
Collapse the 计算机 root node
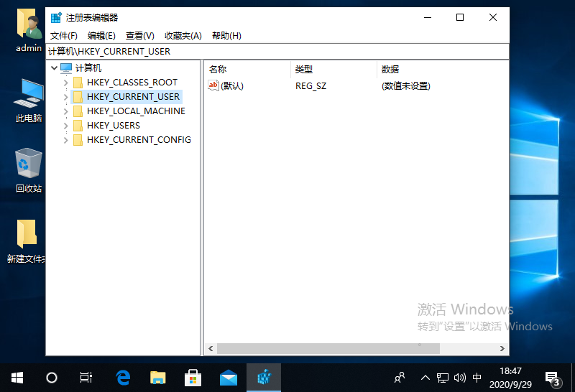(x=55, y=68)
